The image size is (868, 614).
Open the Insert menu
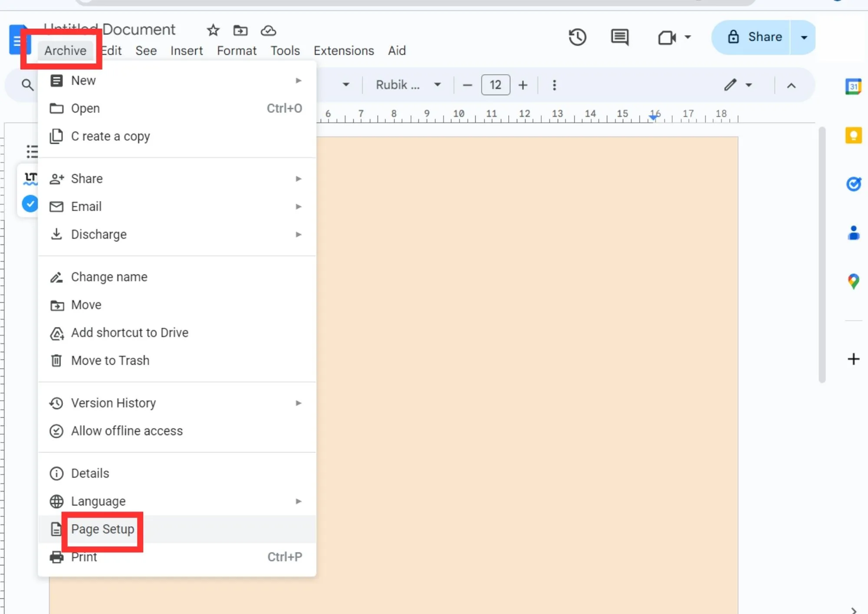click(187, 51)
